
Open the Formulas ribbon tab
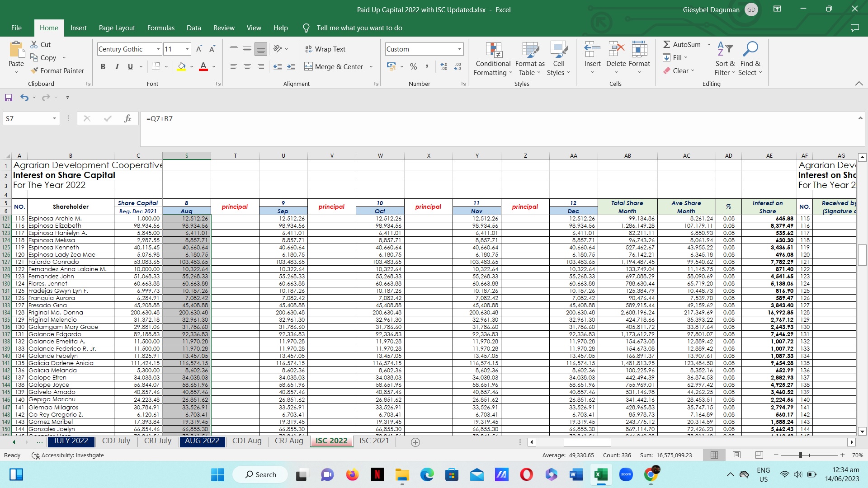(x=160, y=28)
